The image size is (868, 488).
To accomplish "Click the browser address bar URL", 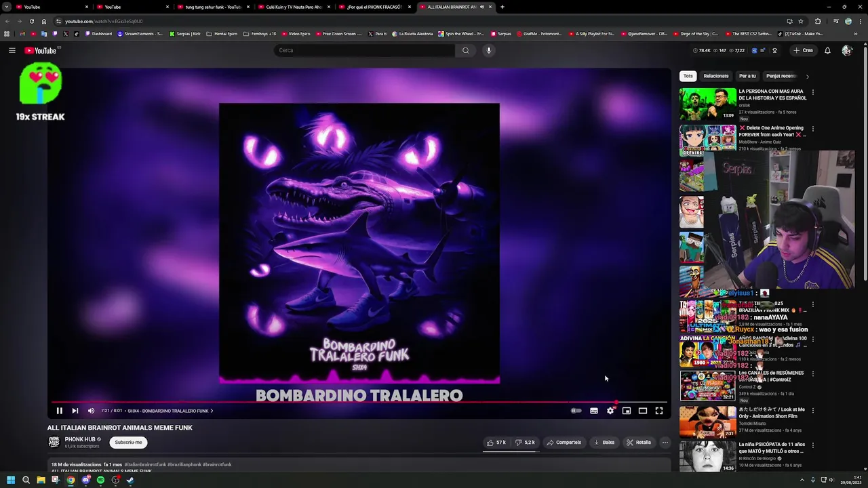I will coord(104,21).
